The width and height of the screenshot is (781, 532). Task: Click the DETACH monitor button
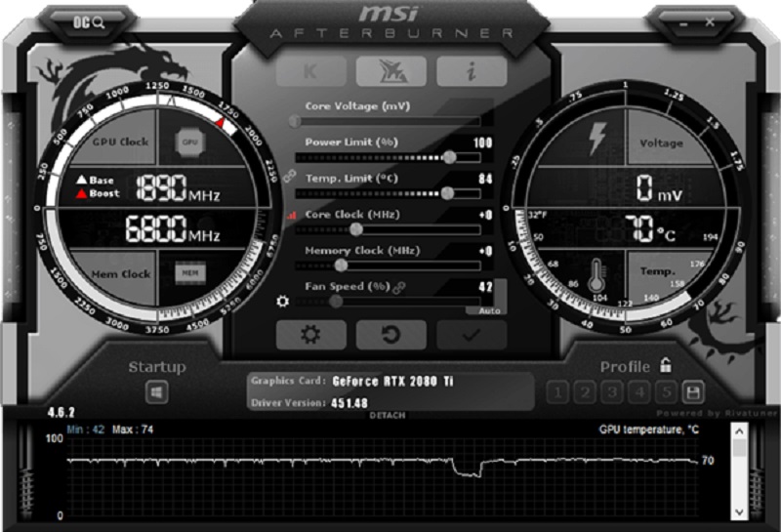[388, 415]
